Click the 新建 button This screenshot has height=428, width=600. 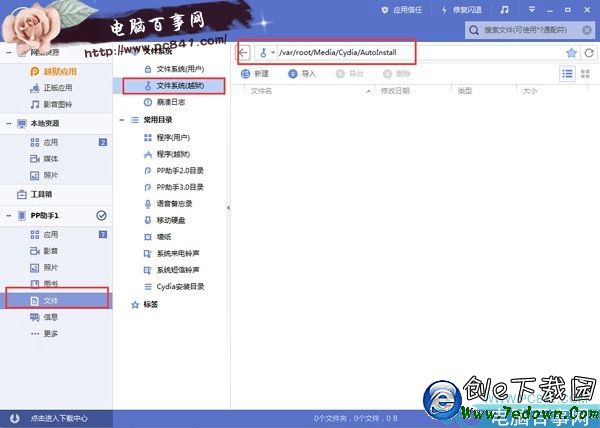[255, 74]
